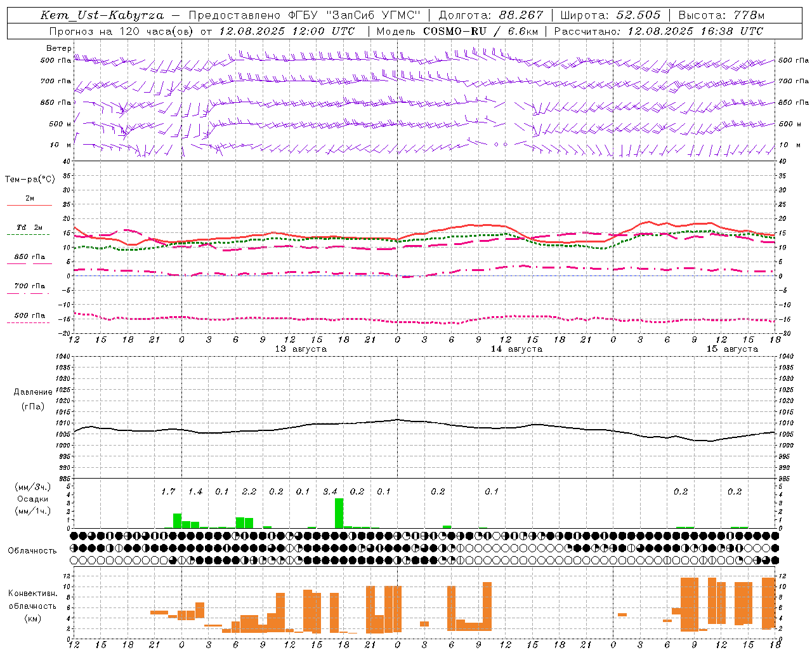Select the 'Рассчитано: 12.08.2025 16:38 UTC' timestamp
812x650 pixels.
[658, 31]
